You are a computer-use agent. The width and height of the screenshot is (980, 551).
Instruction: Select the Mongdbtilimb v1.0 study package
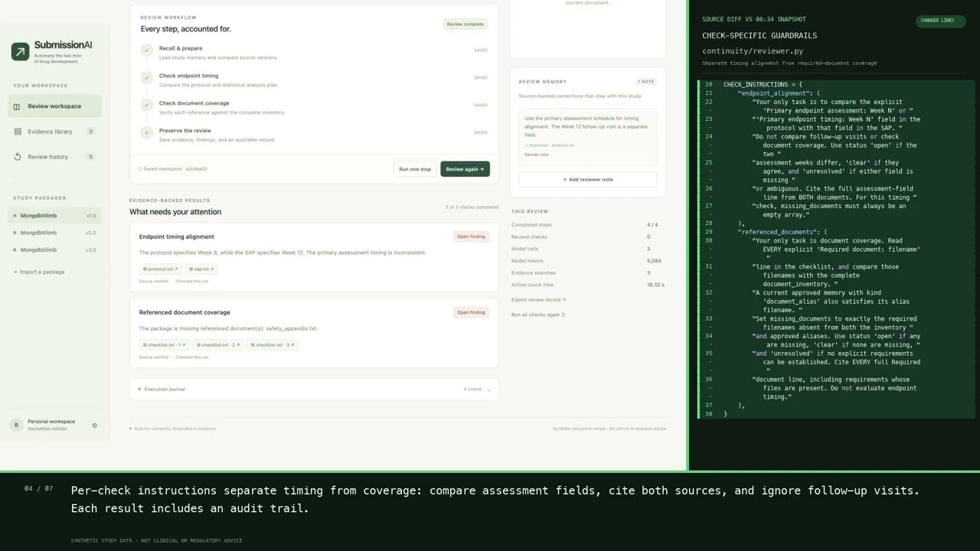[54, 216]
